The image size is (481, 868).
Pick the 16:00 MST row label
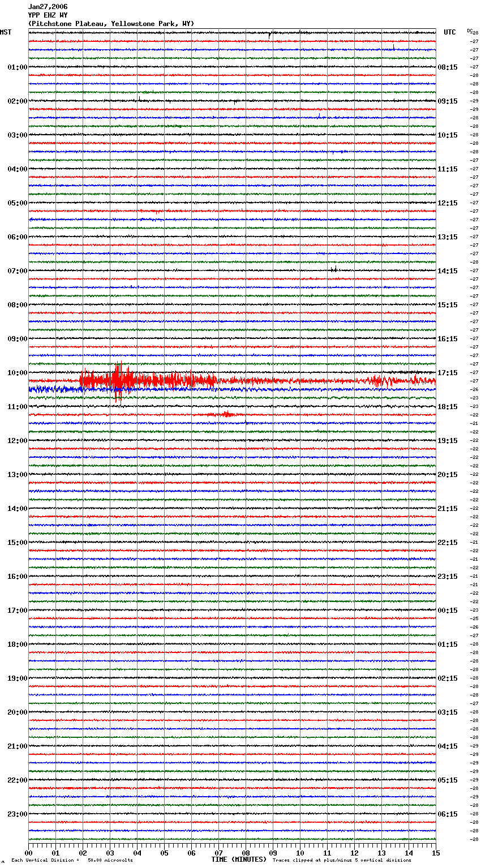17,577
